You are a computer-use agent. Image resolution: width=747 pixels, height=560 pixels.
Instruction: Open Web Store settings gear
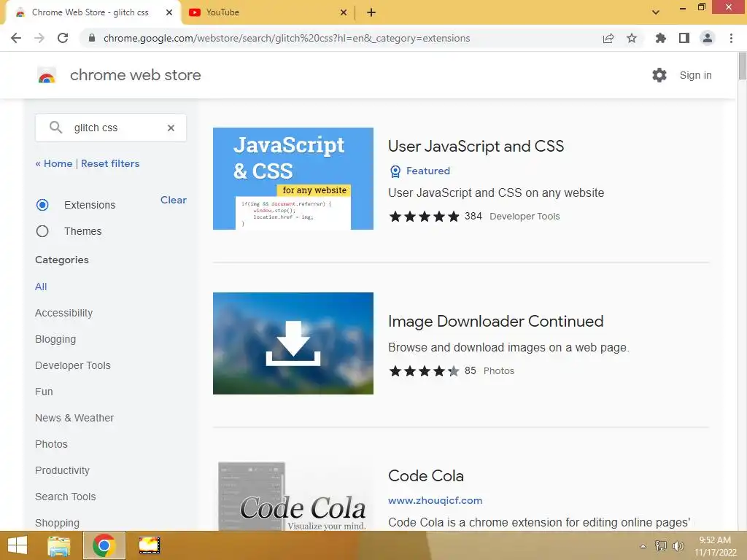click(659, 75)
